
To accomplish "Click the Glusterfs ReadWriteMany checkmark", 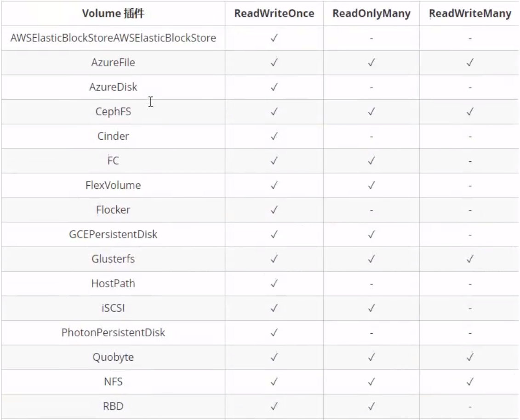I will pos(470,259).
